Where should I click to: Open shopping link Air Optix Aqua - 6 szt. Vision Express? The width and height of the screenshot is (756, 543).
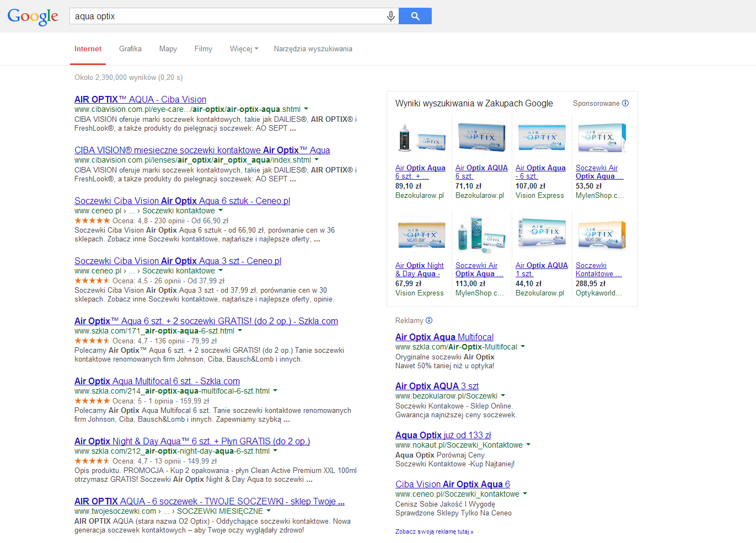(x=540, y=172)
